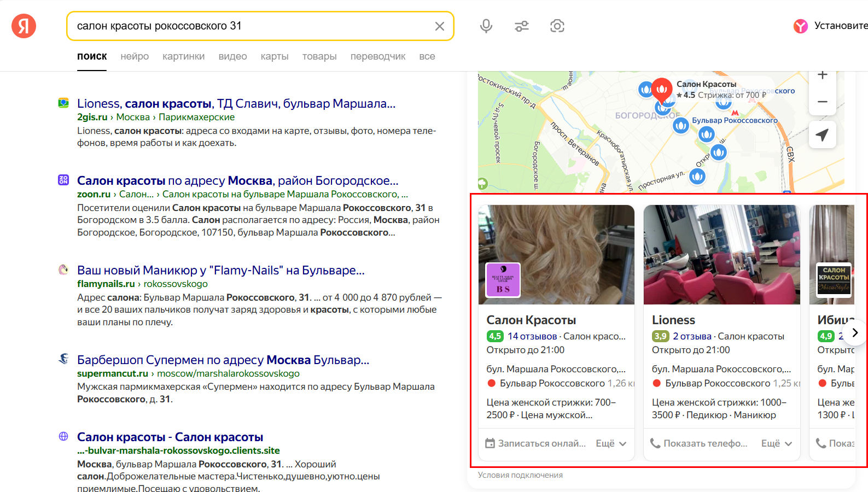
Task: Click the 14 отзывов reviews link
Action: tap(532, 336)
